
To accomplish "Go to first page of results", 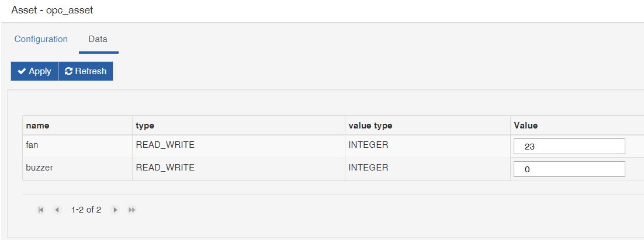I will click(x=41, y=210).
